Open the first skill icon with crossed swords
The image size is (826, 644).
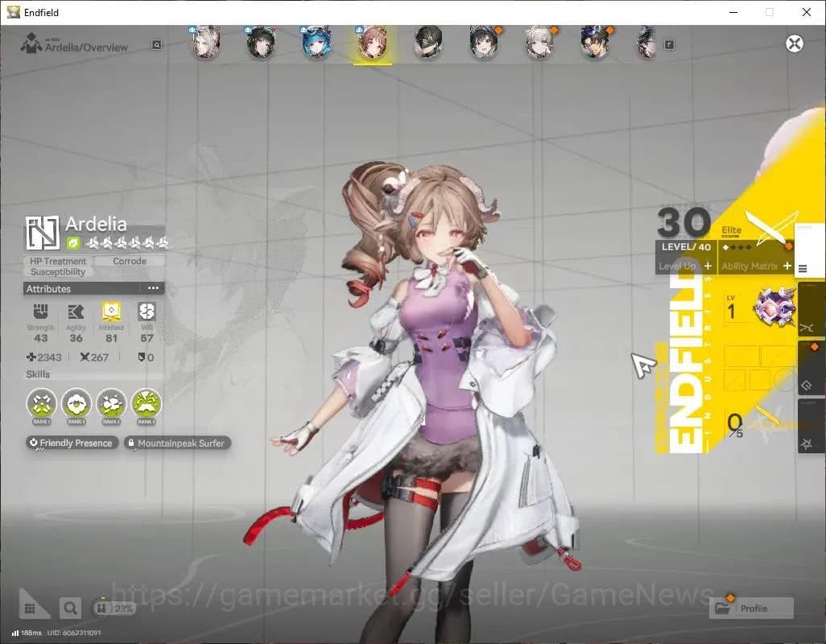click(x=42, y=403)
